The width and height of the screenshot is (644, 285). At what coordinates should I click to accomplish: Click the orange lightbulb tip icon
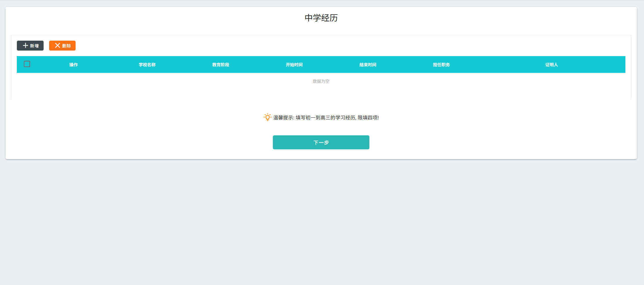(x=267, y=117)
